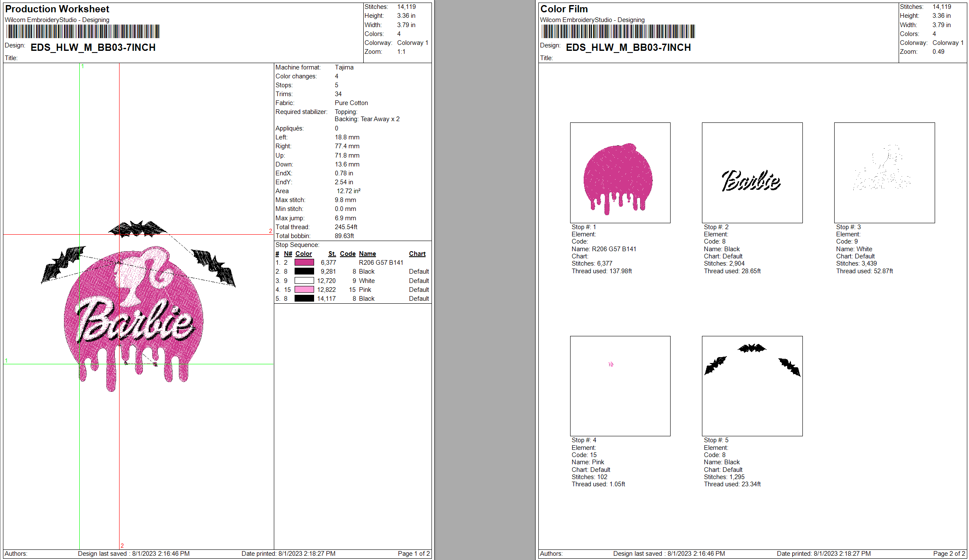Screen dimensions: 969x560
Task: Click the black swatch in stop row 14,117
Action: coord(304,299)
